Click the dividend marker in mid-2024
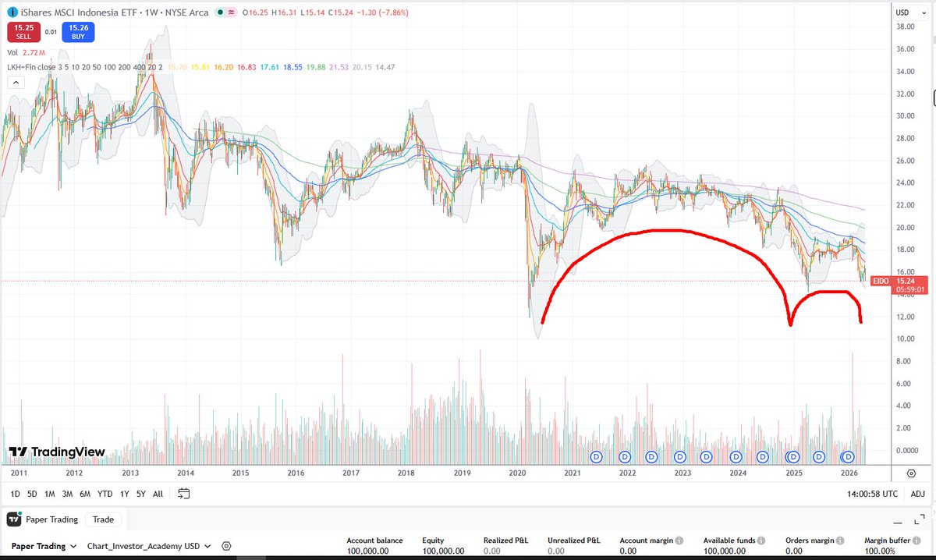 click(x=763, y=456)
